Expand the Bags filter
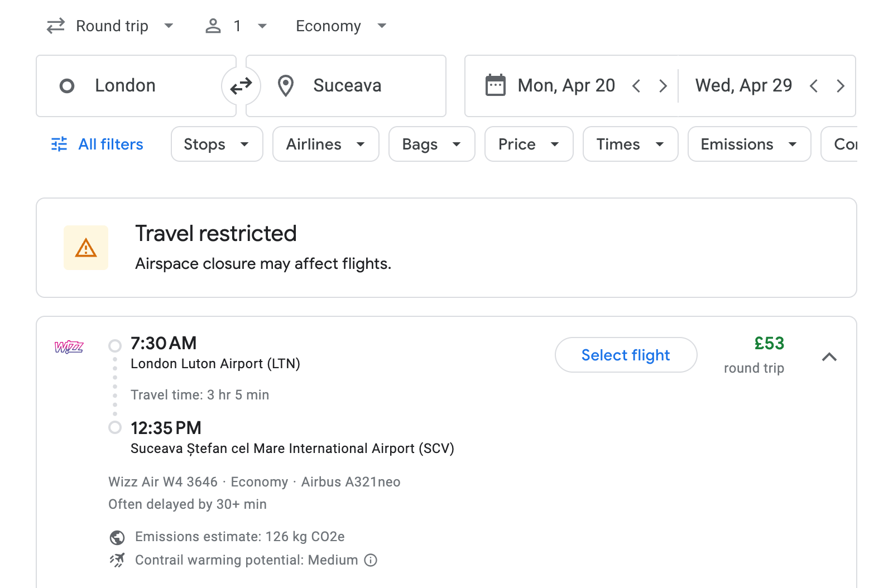 click(x=431, y=144)
